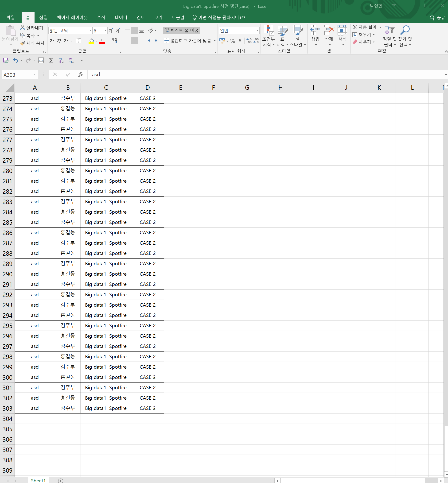
Task: Open Sort and Filter (정렬 및 필터)
Action: coord(390,36)
